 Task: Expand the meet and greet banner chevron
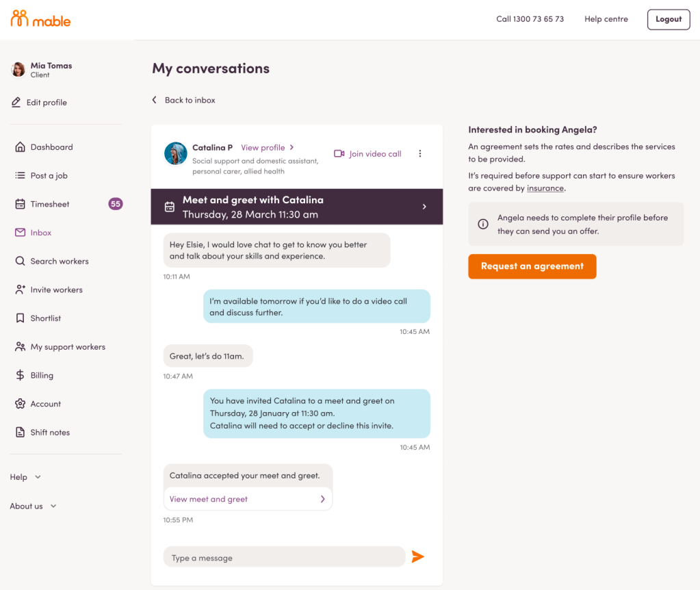(x=424, y=207)
